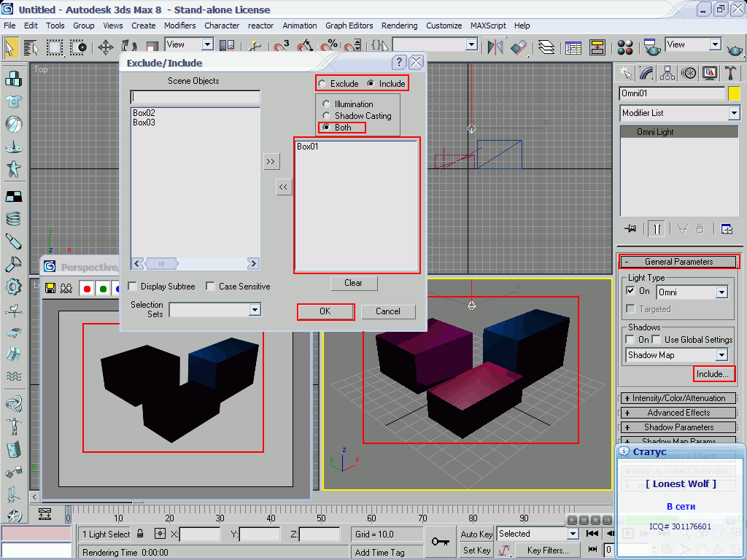Open the Hierarchy panel tab

pyautogui.click(x=667, y=73)
